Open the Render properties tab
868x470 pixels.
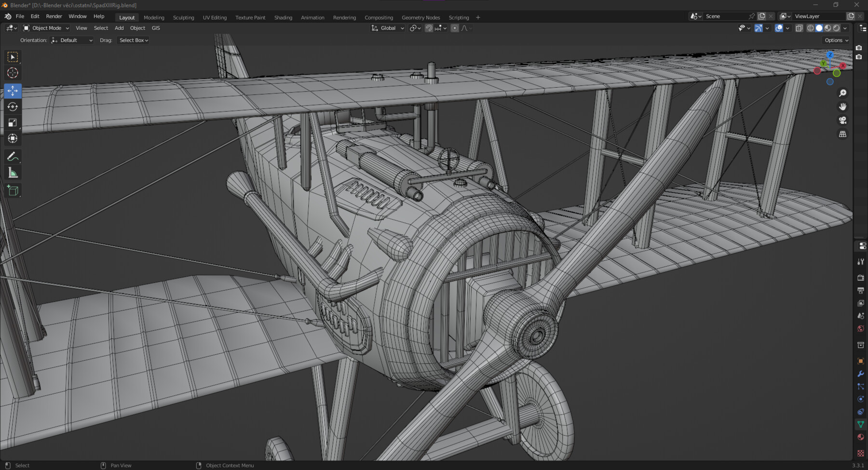861,278
